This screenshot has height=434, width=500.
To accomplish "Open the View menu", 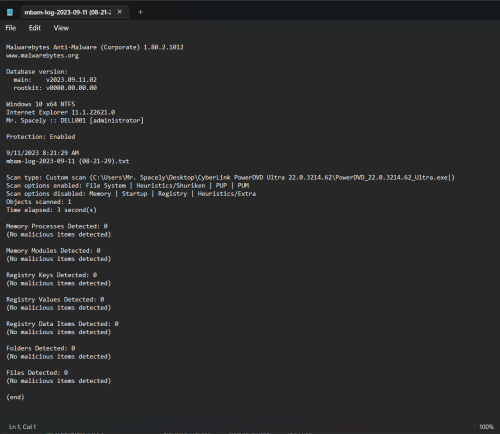I will [x=61, y=28].
